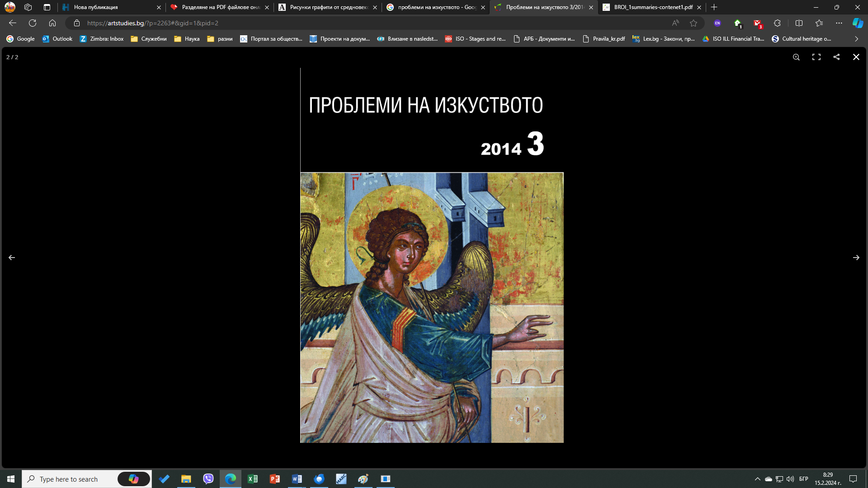Image resolution: width=868 pixels, height=488 pixels.
Task: Open volume control in tray
Action: point(790,479)
